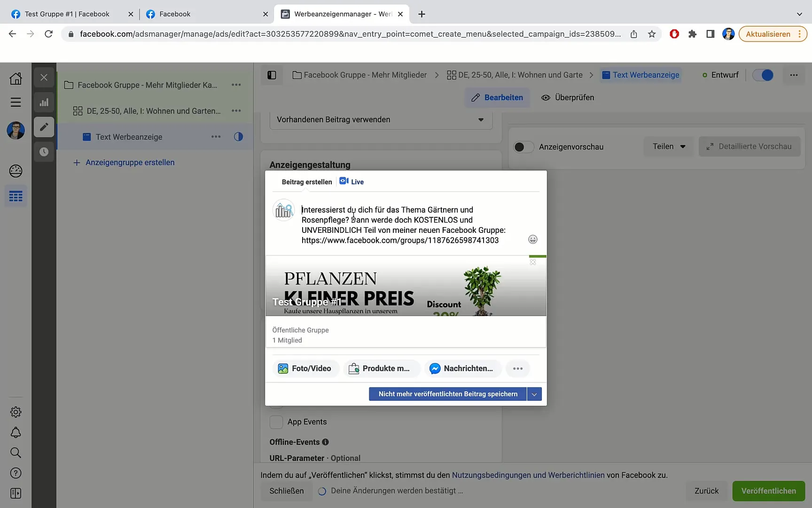
Task: Open the settings gear in left rail
Action: point(16,412)
